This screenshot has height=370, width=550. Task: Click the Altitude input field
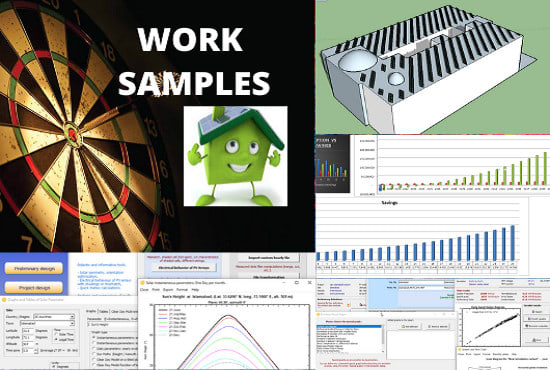28,344
